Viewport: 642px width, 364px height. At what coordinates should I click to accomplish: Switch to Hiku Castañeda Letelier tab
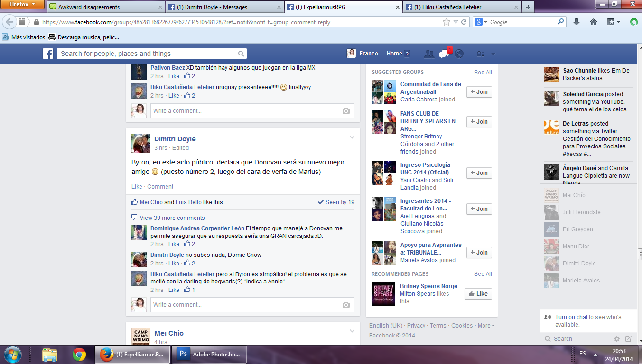461,7
